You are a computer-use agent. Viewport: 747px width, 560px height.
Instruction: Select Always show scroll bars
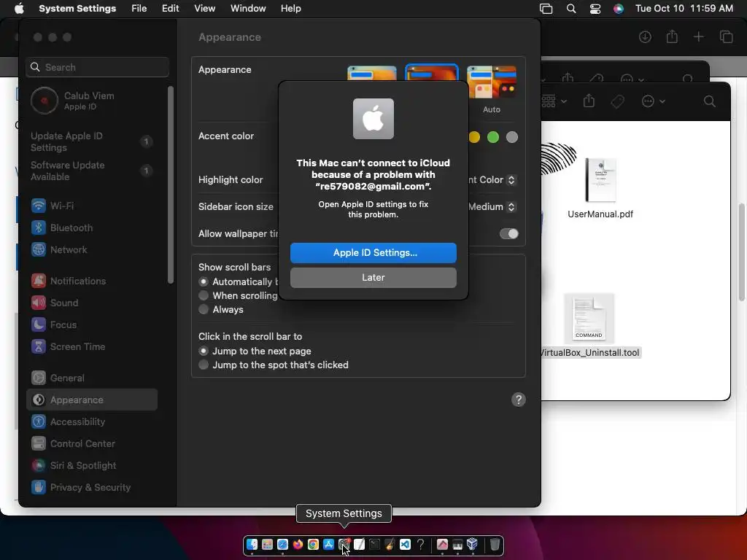point(204,309)
